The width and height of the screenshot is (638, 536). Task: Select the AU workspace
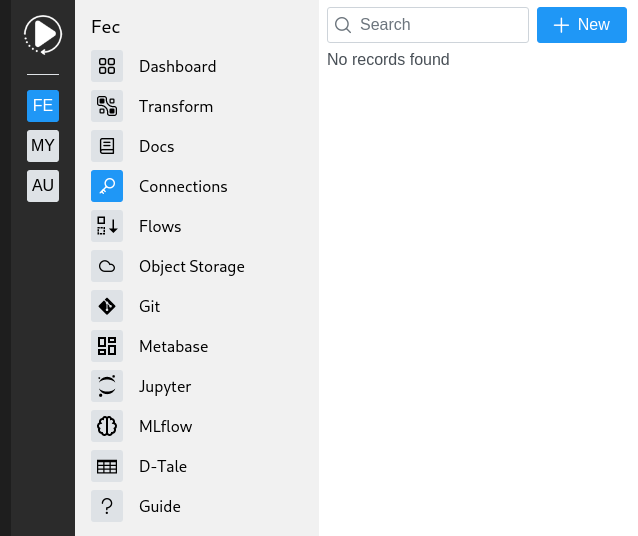[43, 186]
